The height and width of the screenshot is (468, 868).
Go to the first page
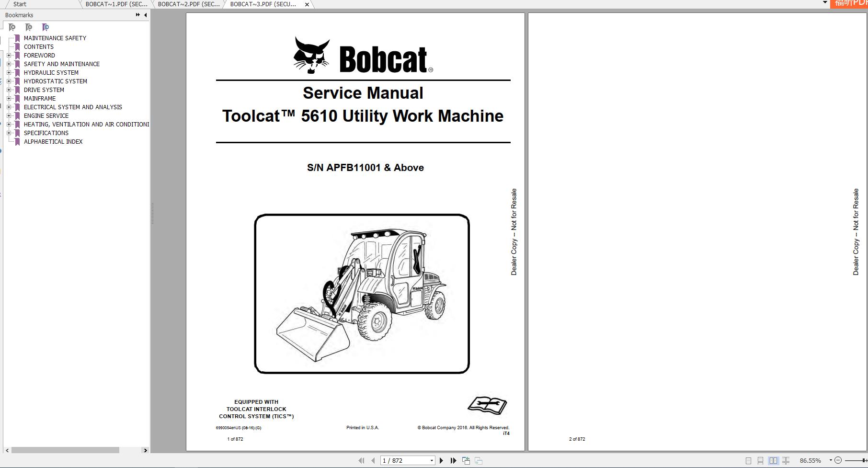tap(361, 460)
